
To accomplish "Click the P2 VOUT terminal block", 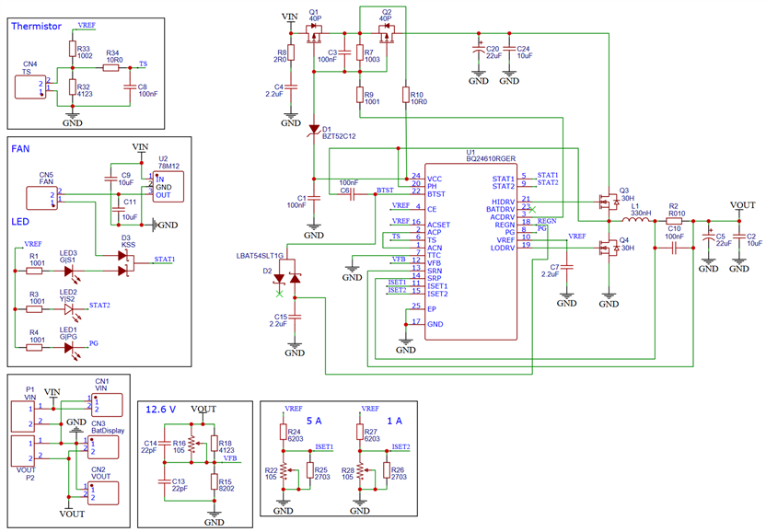I will (x=23, y=450).
